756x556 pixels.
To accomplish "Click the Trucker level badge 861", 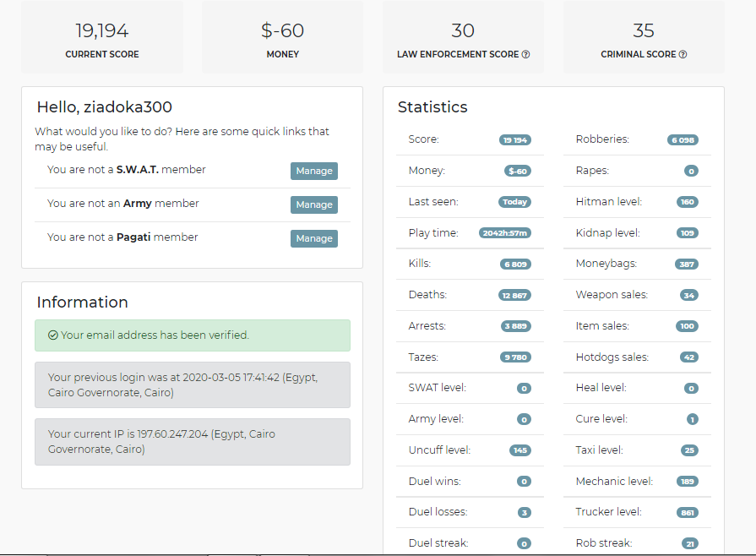I will coord(688,513).
